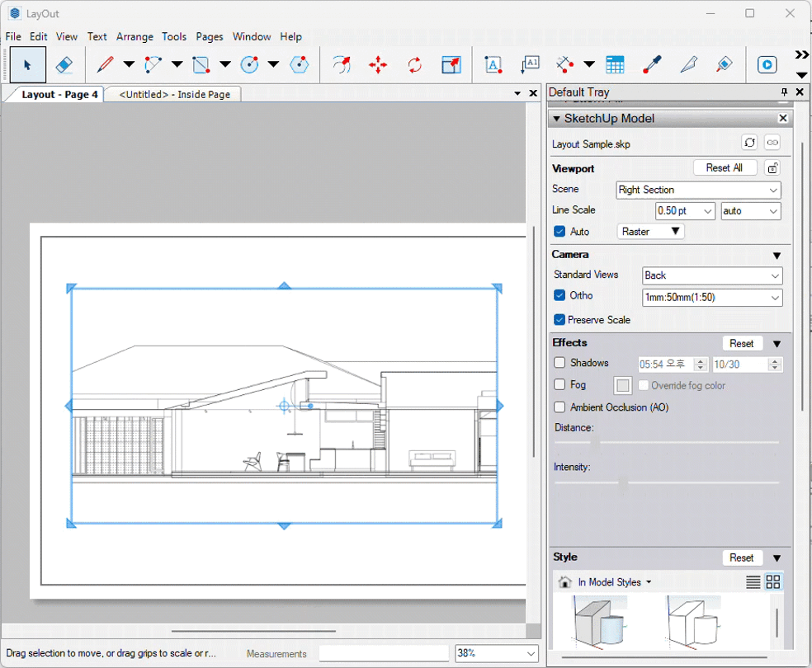This screenshot has height=668, width=812.
Task: Close the SketchUp Model panel
Action: click(x=783, y=119)
